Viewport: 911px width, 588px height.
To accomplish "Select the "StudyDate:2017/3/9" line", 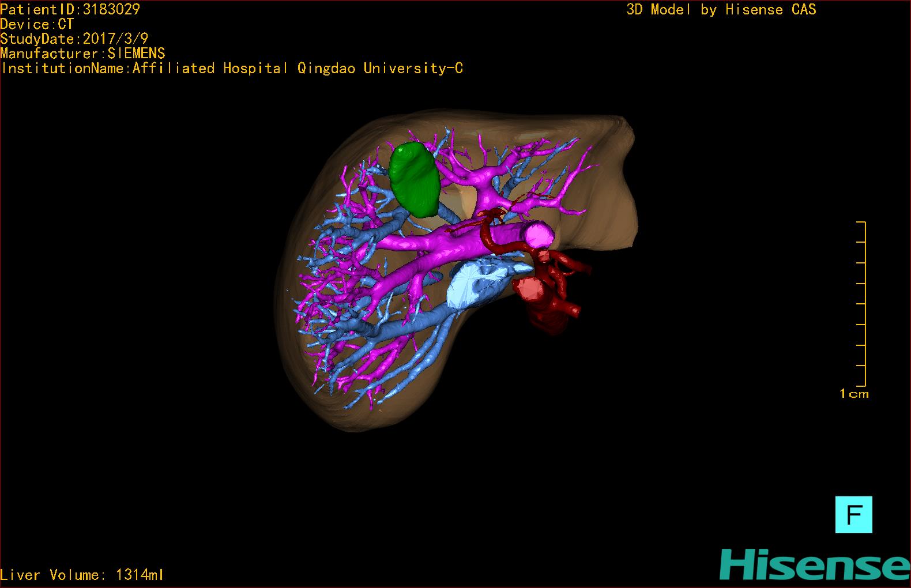I will pos(74,39).
